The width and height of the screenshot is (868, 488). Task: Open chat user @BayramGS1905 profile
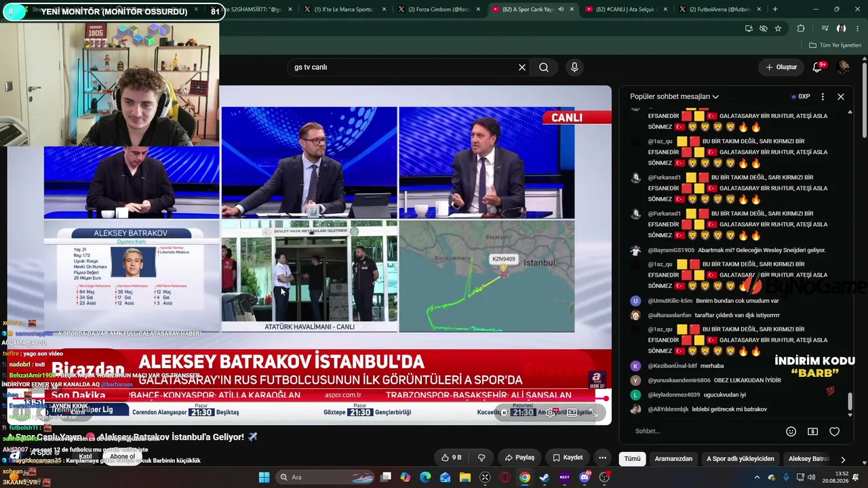point(671,250)
